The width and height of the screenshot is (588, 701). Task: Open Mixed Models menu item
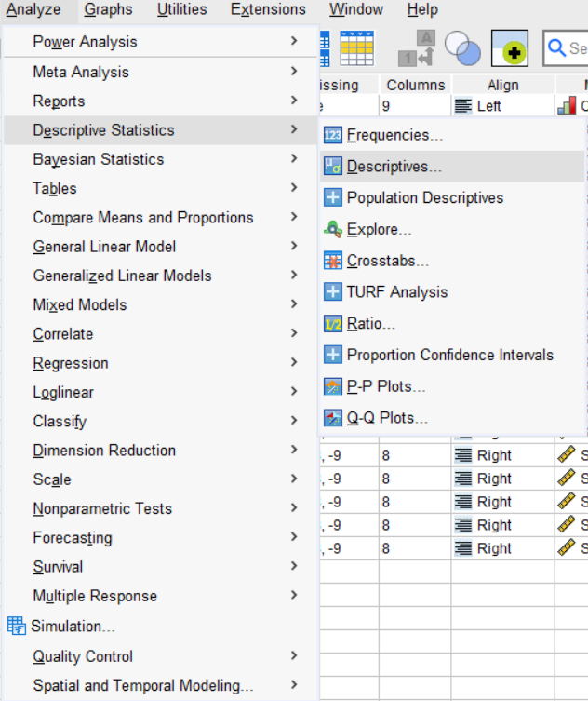click(160, 304)
